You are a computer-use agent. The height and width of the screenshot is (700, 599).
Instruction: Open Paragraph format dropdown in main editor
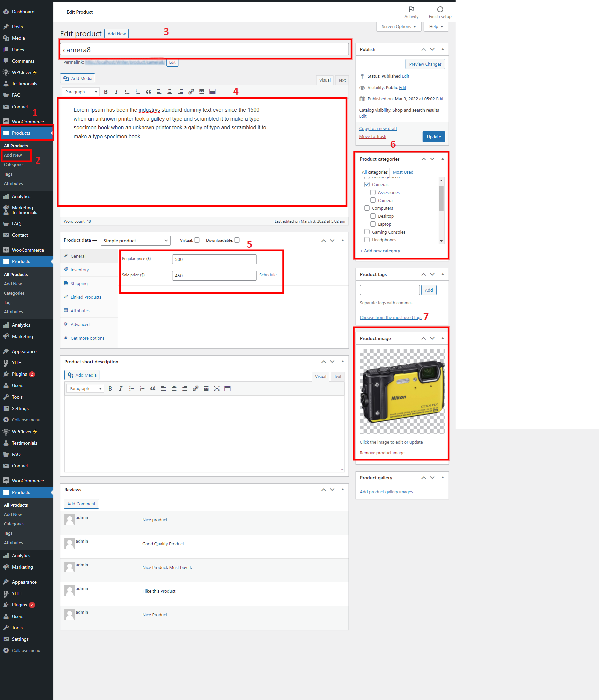(x=80, y=92)
